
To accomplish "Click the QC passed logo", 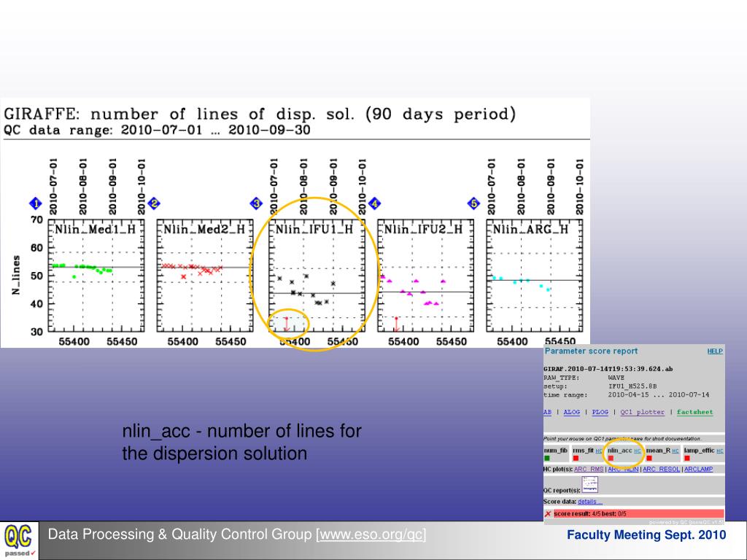I will coord(19,540).
